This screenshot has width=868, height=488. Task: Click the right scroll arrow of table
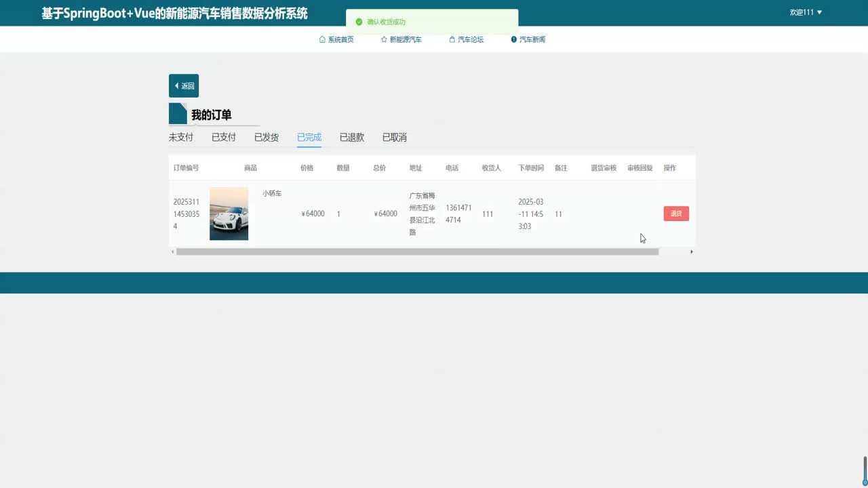click(x=691, y=251)
